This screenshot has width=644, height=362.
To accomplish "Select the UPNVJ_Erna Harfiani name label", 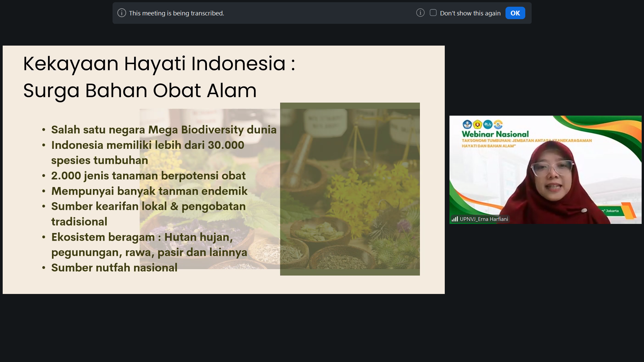I will tap(484, 219).
